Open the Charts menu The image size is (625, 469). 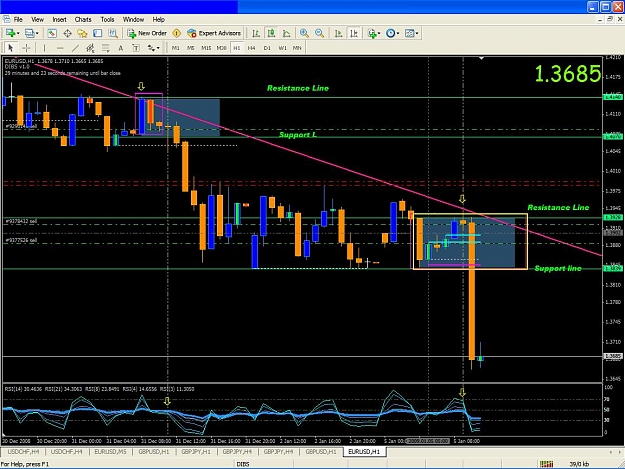83,20
